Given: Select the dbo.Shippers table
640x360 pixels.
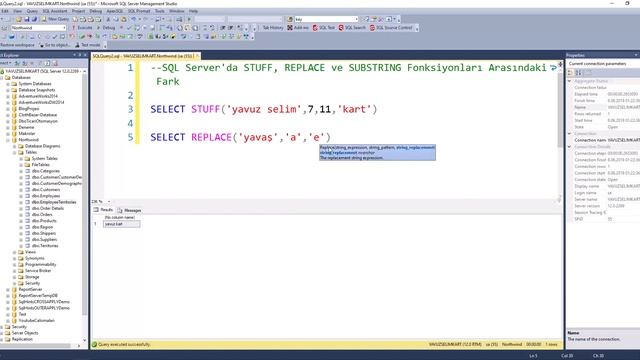Looking at the screenshot, I should pyautogui.click(x=44, y=233).
